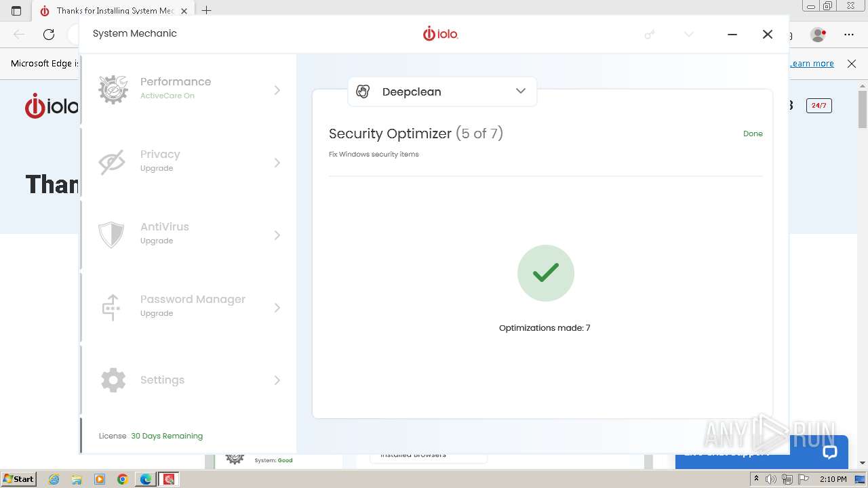Expand Privacy menu arrow
The image size is (868, 488).
(277, 162)
